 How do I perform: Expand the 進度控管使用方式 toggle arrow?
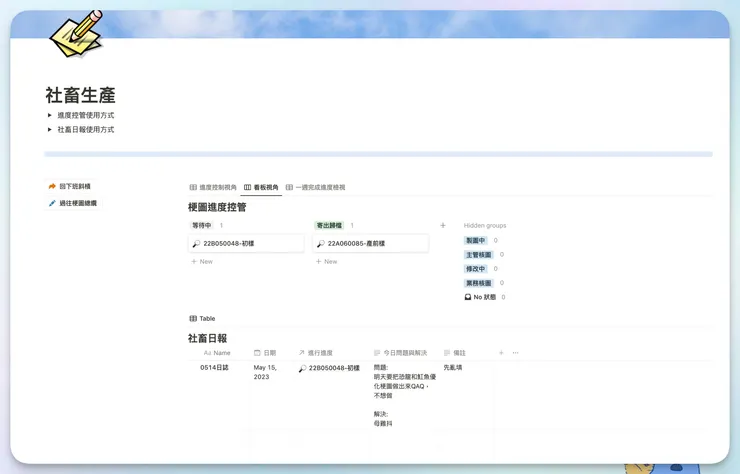click(50, 115)
